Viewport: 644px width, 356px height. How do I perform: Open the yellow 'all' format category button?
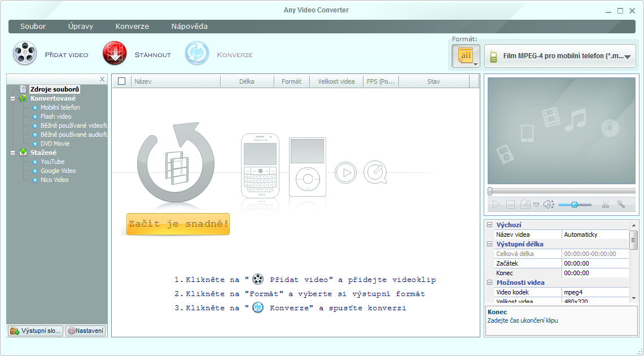[466, 56]
